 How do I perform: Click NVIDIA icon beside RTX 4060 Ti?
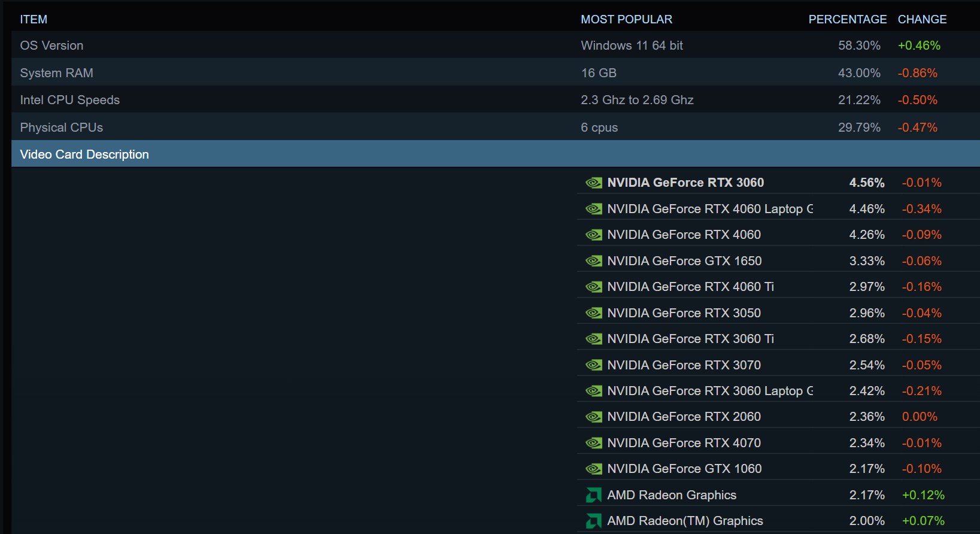click(594, 287)
